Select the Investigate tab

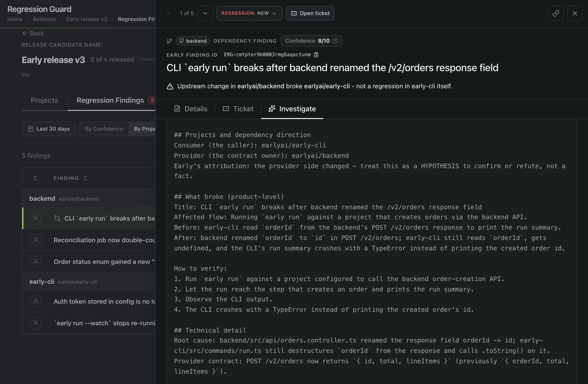[x=292, y=109]
